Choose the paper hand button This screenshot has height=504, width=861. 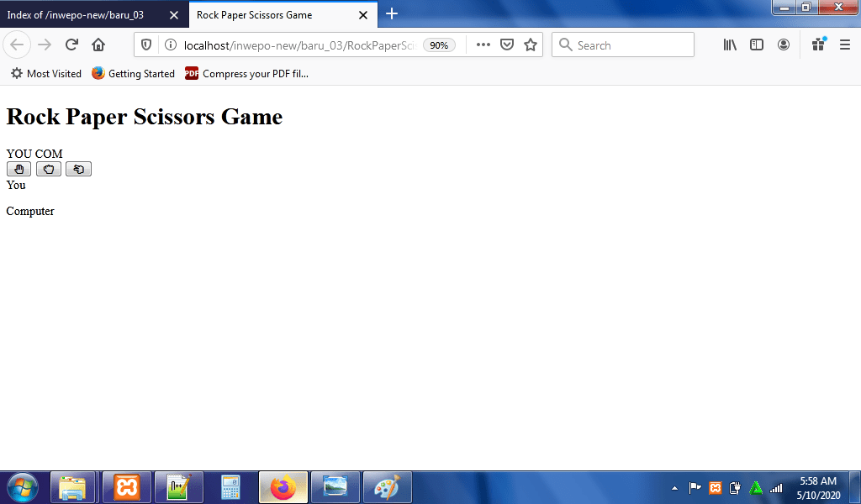(18, 169)
